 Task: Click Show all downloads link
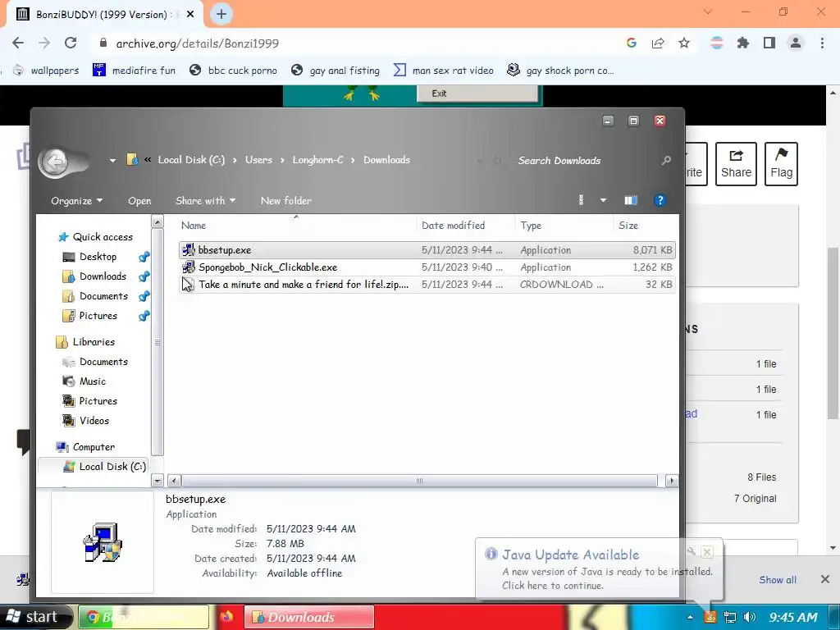(x=778, y=580)
